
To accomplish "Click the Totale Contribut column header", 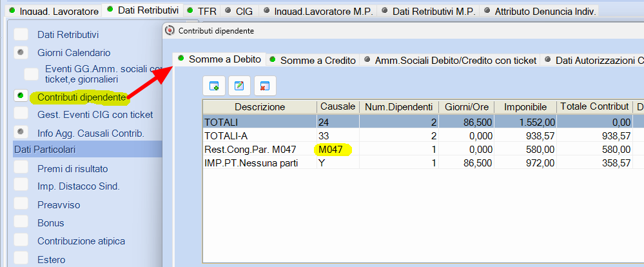I will pyautogui.click(x=595, y=107).
